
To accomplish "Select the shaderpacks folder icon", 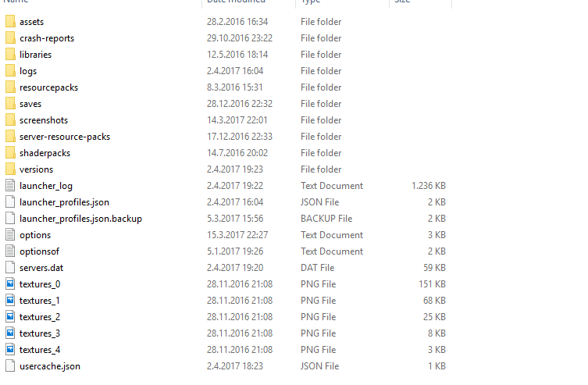I will (x=10, y=153).
